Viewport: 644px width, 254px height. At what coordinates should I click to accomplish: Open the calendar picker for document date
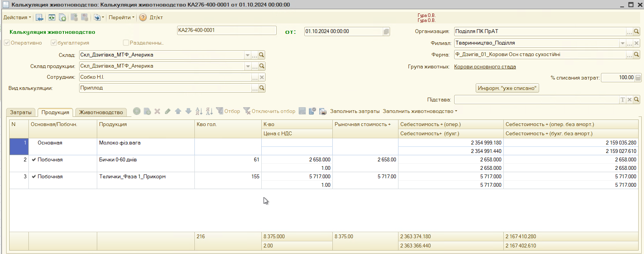386,32
